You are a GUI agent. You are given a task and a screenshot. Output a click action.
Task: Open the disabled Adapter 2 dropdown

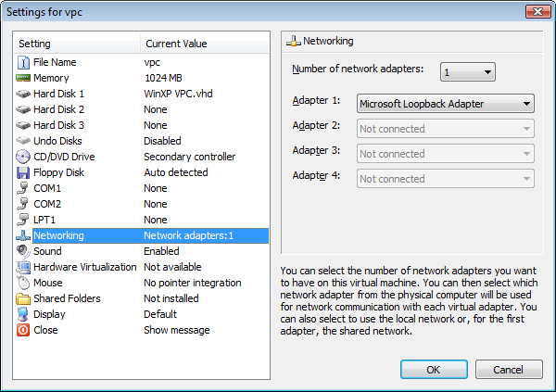(x=446, y=129)
